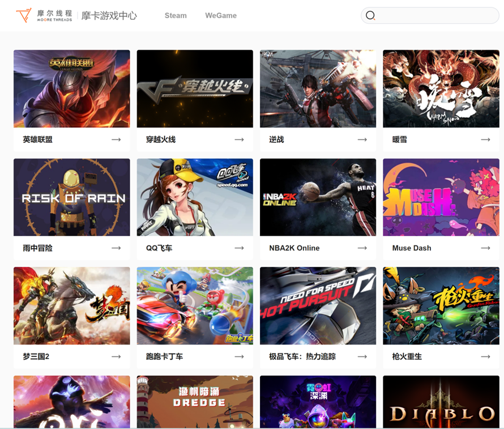Click the arrow on 枪火重生 card
This screenshot has height=429, width=504.
point(485,356)
